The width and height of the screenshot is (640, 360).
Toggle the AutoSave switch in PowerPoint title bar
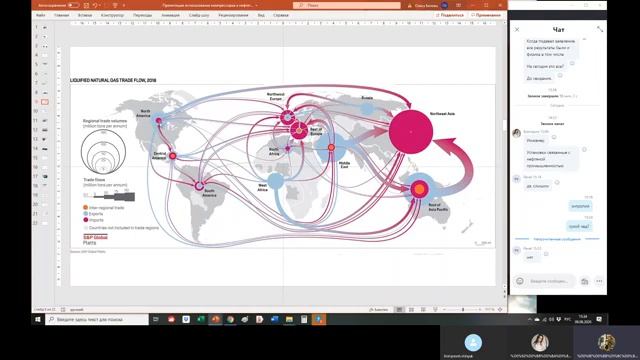point(73,5)
